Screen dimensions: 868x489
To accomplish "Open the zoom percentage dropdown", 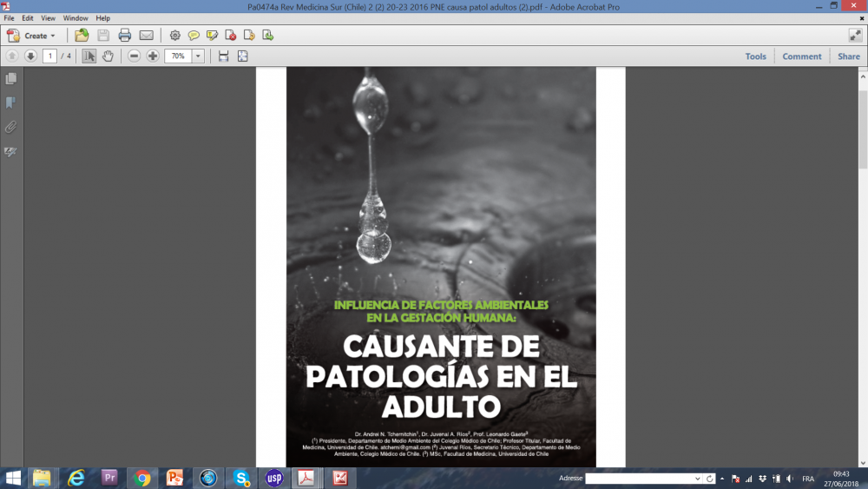I will [199, 56].
